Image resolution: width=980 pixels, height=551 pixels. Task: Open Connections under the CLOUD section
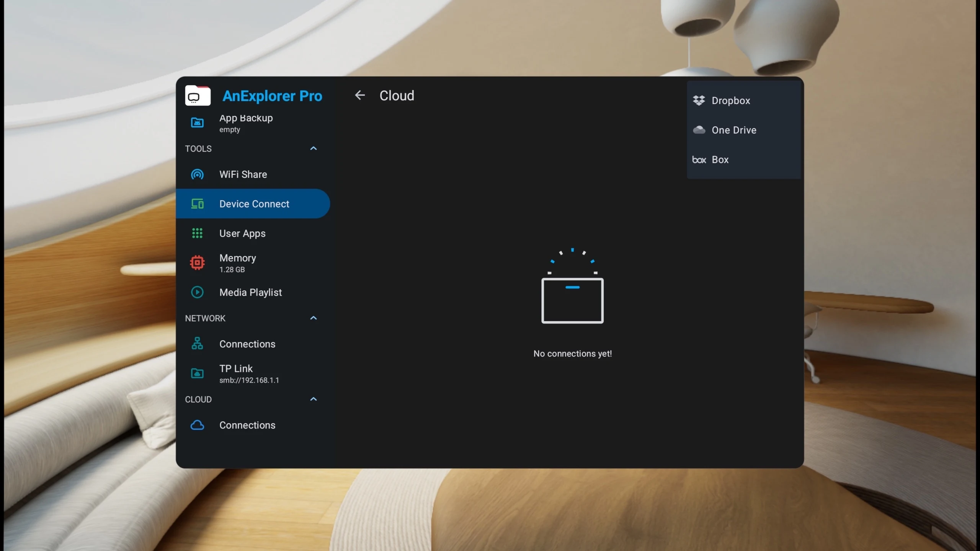[253, 425]
